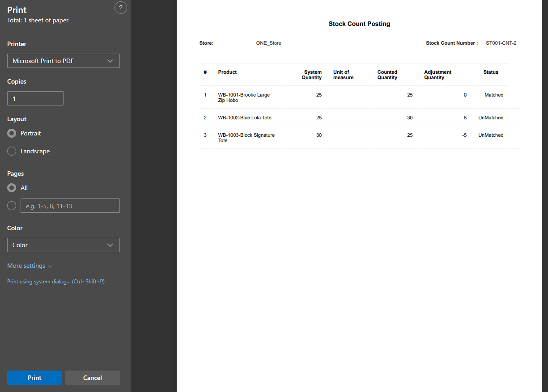Open the Color mode dropdown
Image resolution: width=548 pixels, height=392 pixels.
tap(64, 245)
